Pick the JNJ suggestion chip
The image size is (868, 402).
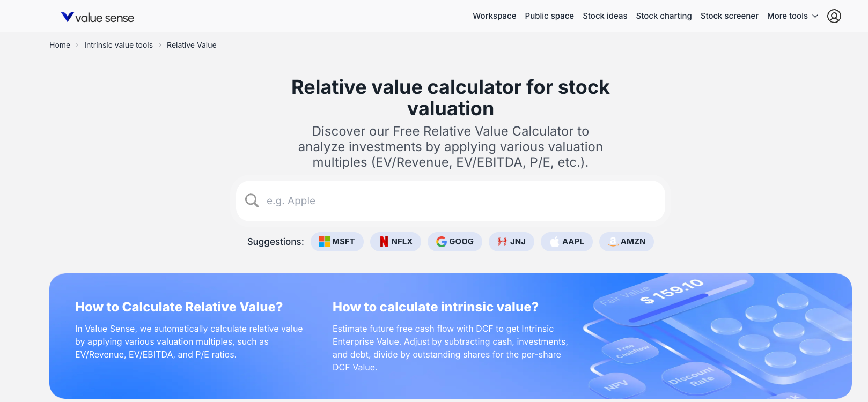(511, 242)
